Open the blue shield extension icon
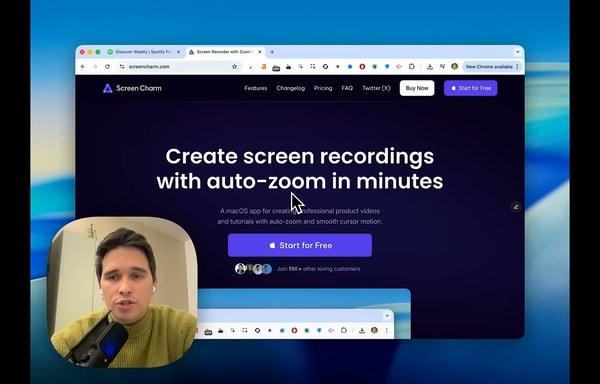The image size is (600, 384). (x=387, y=67)
